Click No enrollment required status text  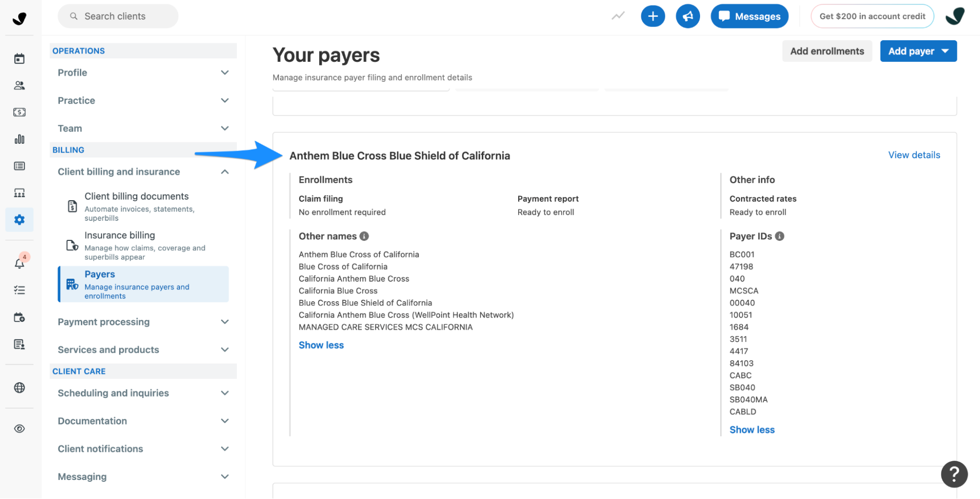[342, 212]
